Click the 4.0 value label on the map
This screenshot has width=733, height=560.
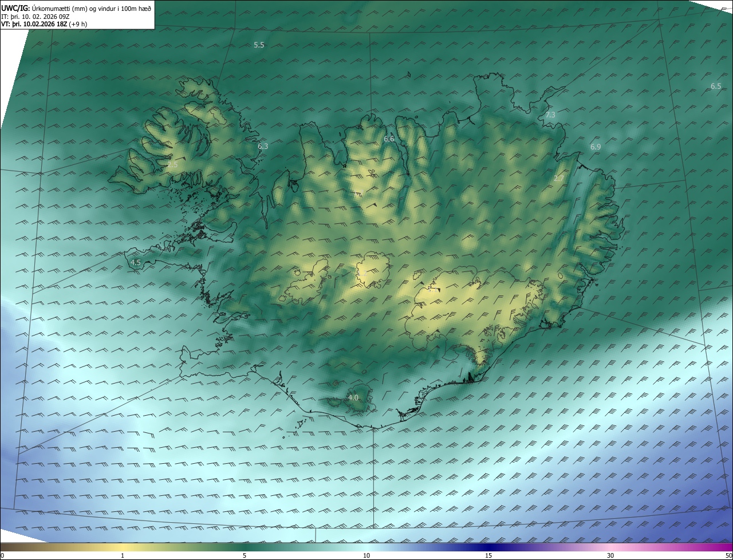(x=353, y=397)
